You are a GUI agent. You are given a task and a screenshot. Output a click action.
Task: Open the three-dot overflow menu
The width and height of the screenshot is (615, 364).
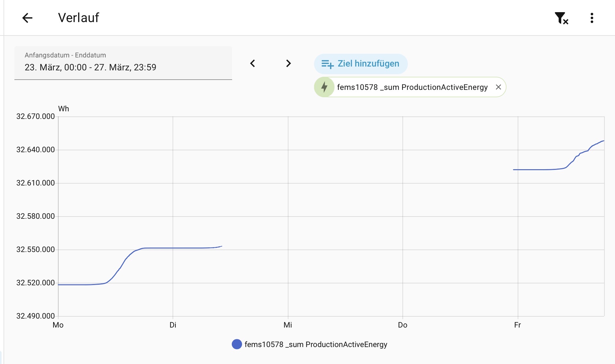[592, 18]
